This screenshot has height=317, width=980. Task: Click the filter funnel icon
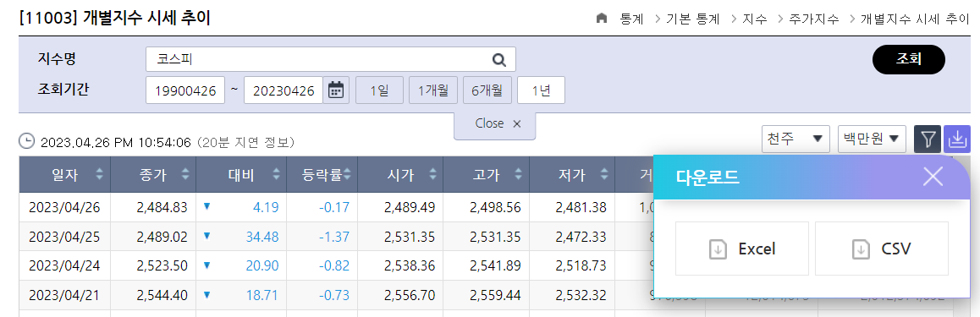click(x=928, y=139)
